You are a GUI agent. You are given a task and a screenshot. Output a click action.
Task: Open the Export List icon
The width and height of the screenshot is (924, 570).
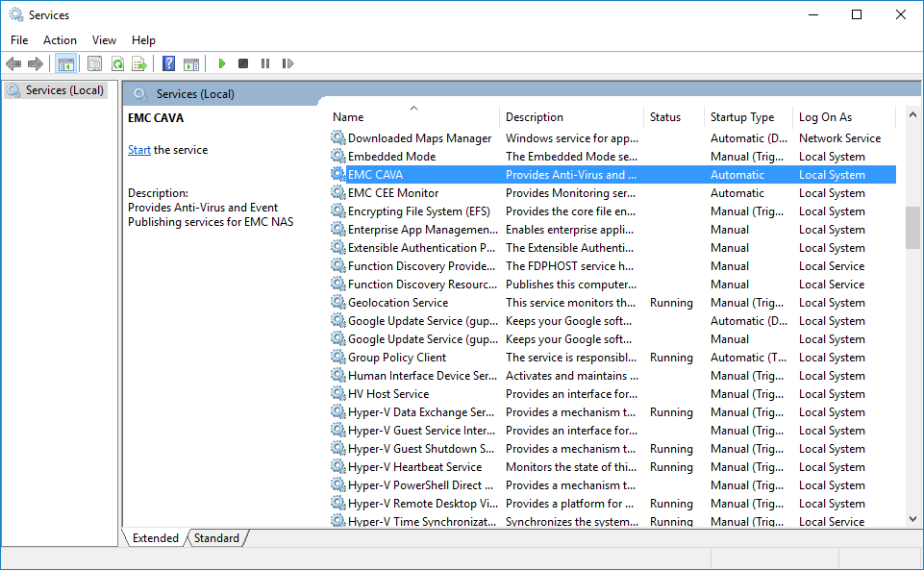[x=140, y=63]
